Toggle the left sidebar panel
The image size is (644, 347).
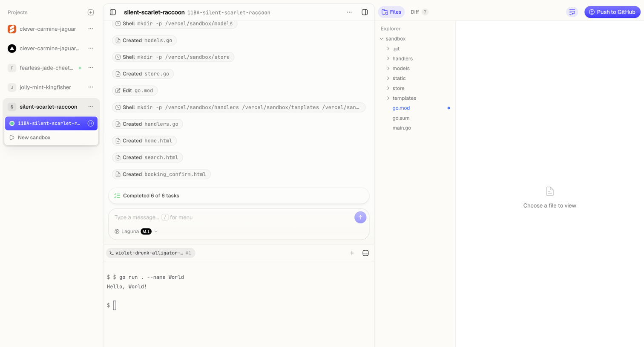tap(113, 12)
